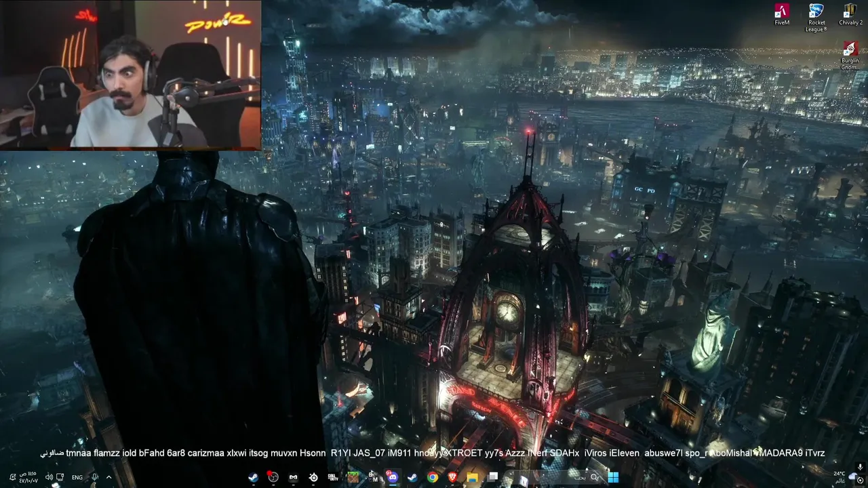
Task: Launch Rocket League from the desktop
Action: (816, 18)
